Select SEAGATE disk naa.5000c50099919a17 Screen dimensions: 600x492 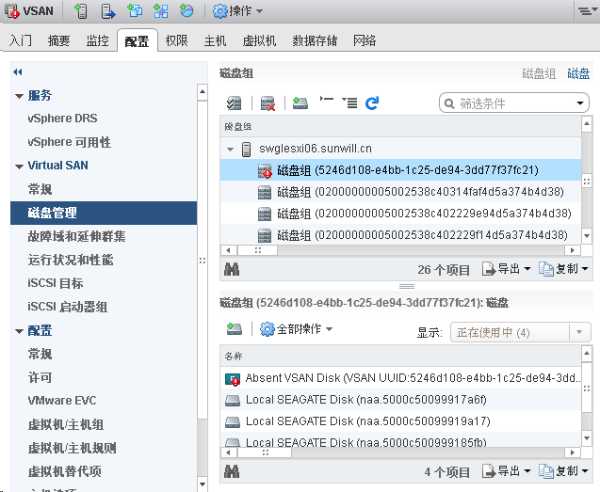400,421
